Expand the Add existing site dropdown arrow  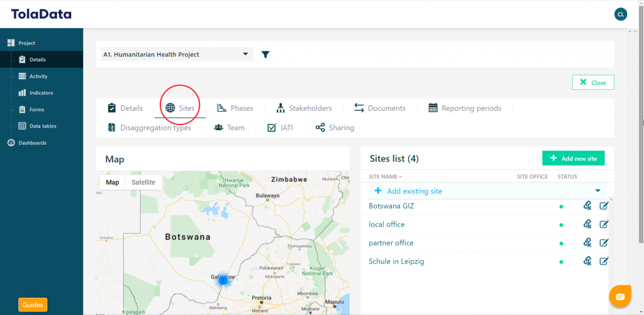pyautogui.click(x=598, y=191)
